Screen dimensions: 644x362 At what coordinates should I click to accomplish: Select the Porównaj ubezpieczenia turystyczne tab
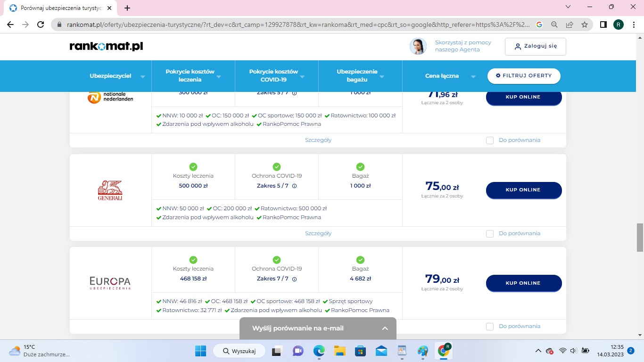pos(61,8)
